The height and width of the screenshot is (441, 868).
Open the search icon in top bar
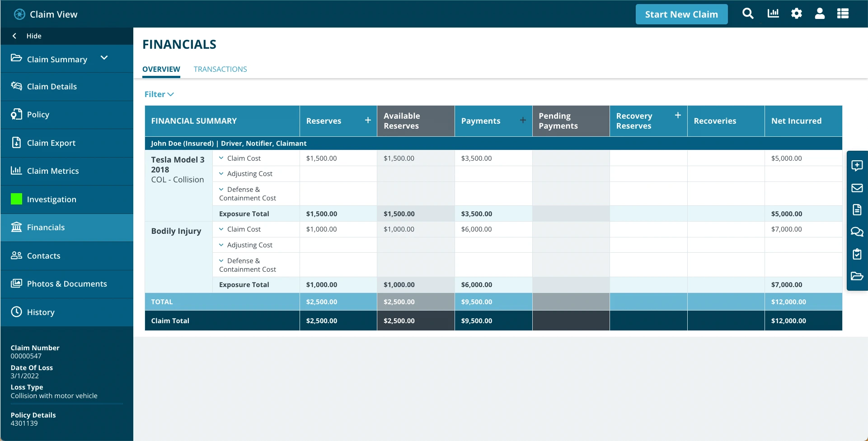click(x=748, y=14)
